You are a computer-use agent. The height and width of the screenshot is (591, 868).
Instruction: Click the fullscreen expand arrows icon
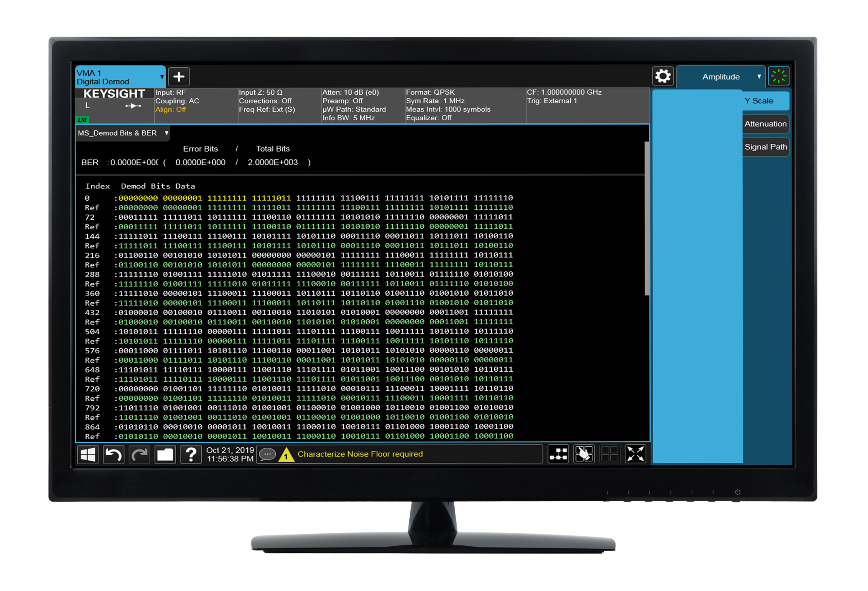pos(635,454)
